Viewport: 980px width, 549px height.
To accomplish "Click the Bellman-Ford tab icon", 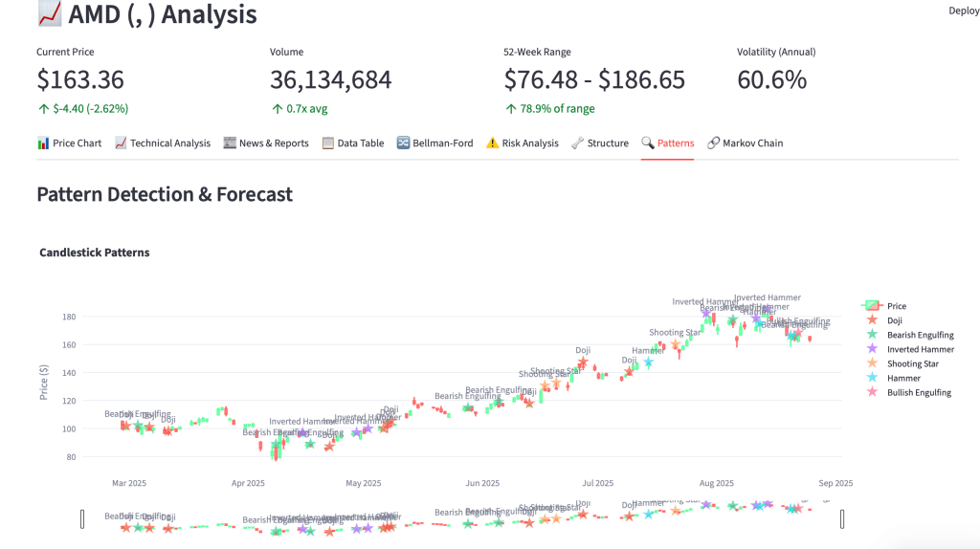I will pos(403,143).
